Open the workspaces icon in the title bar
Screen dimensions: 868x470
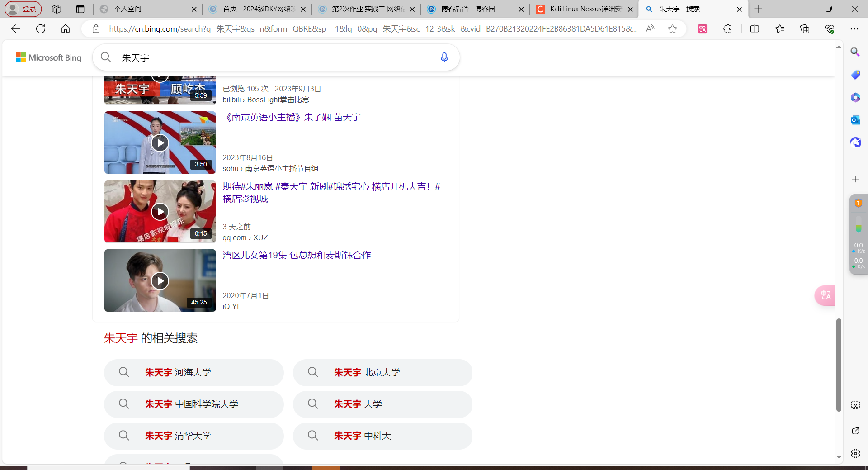tap(57, 9)
